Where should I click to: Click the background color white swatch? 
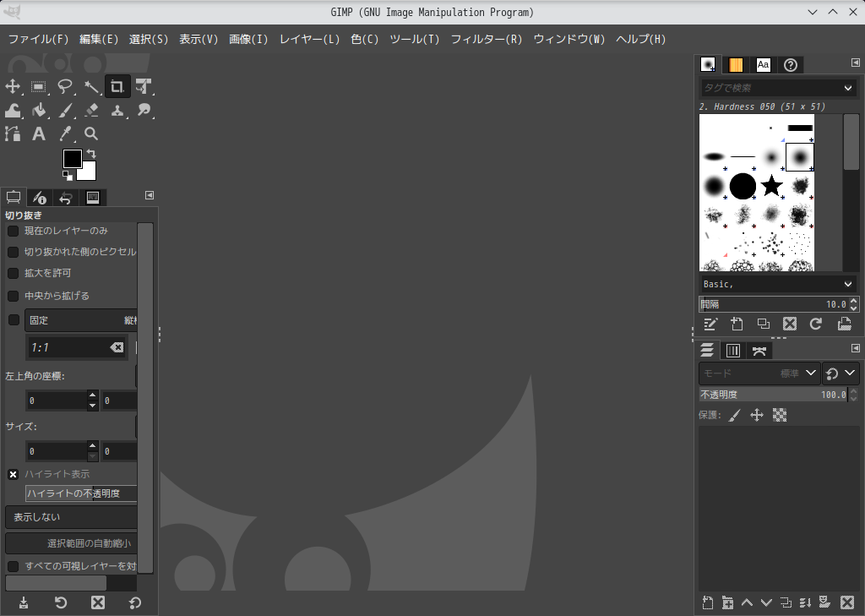point(88,173)
